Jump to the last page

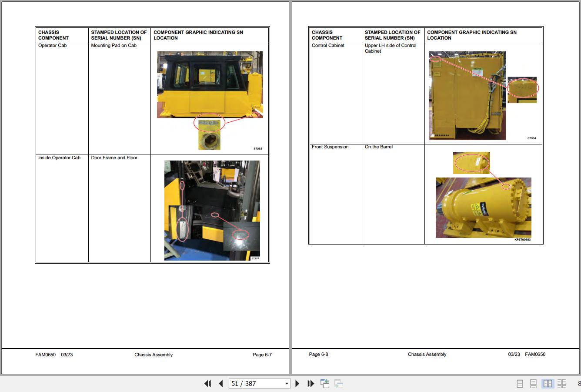pyautogui.click(x=311, y=383)
